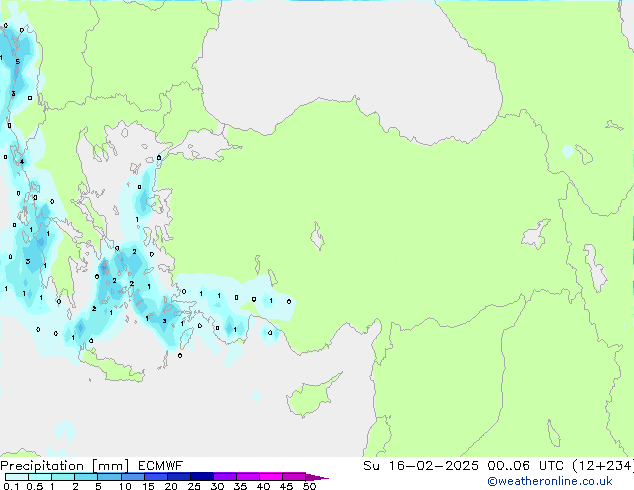Click the 40–45 mm legend color swatch

(x=271, y=477)
